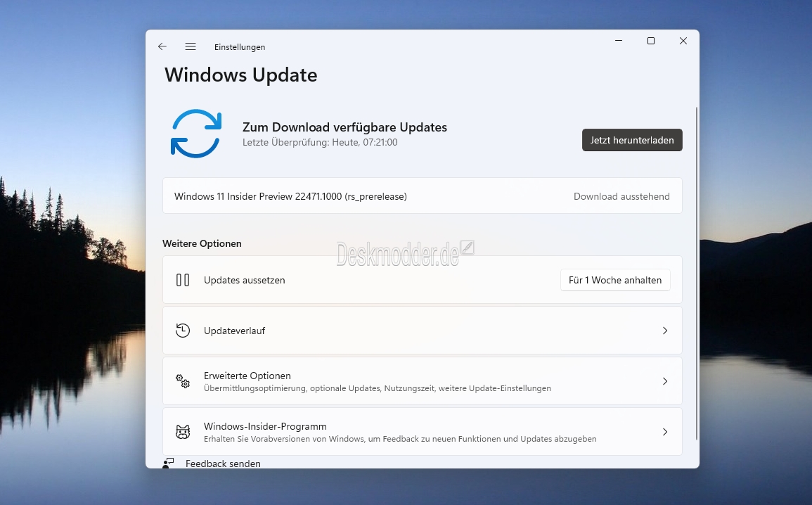Click the blue update sync icon
This screenshot has width=812, height=505.
(x=196, y=134)
